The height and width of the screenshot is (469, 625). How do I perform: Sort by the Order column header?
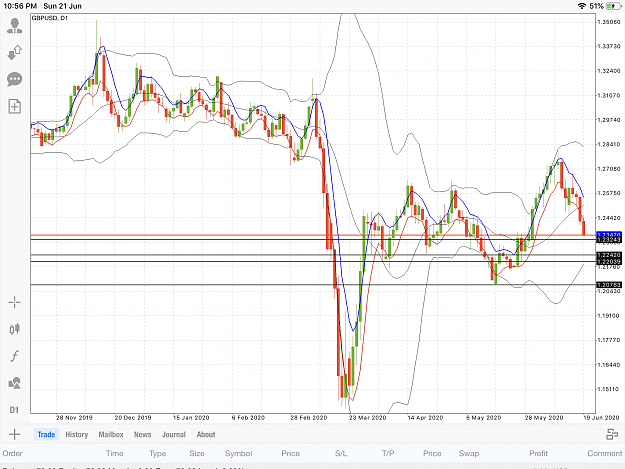[x=12, y=453]
